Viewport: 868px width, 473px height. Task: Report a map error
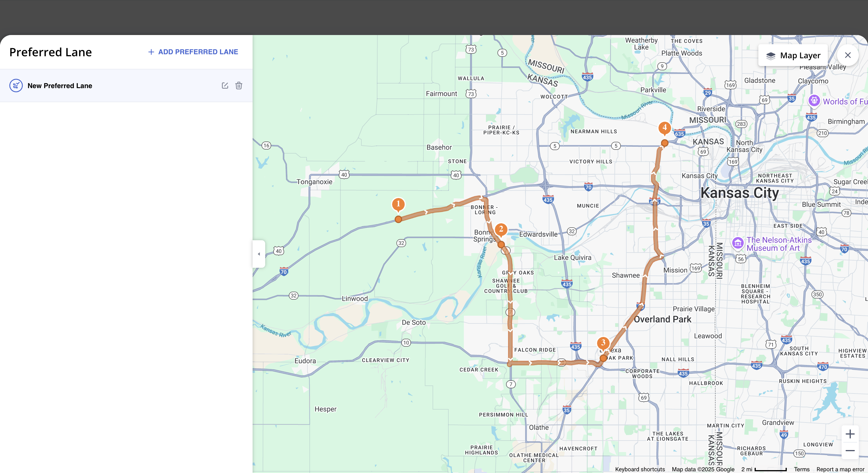coord(840,469)
